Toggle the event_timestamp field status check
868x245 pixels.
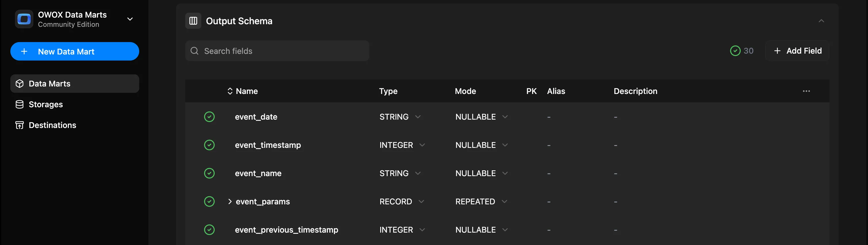coord(209,145)
